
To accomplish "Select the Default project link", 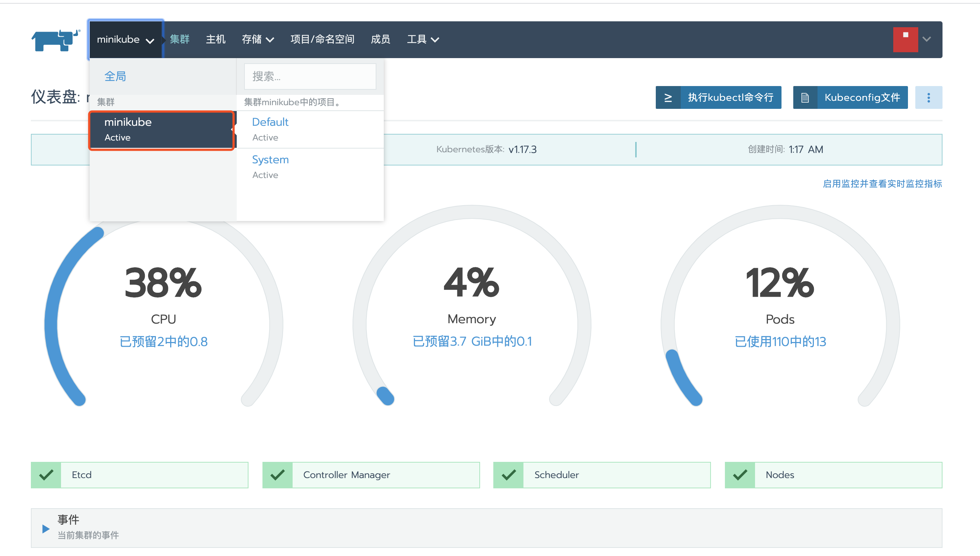I will click(270, 122).
